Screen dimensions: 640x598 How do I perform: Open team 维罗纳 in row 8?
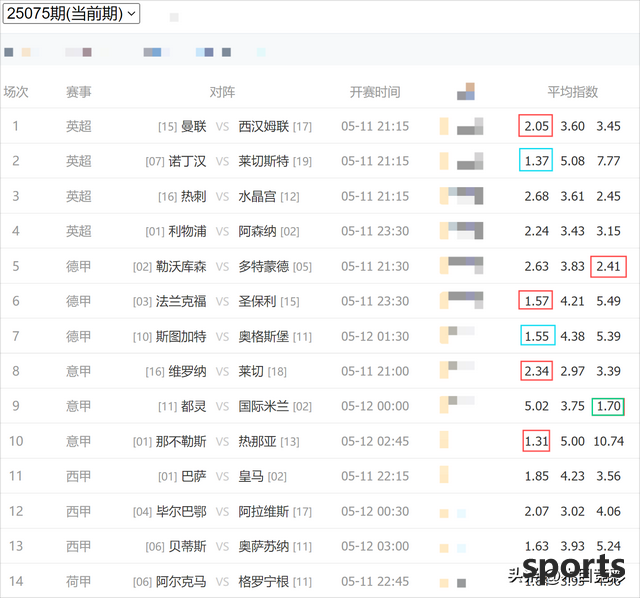pyautogui.click(x=187, y=371)
